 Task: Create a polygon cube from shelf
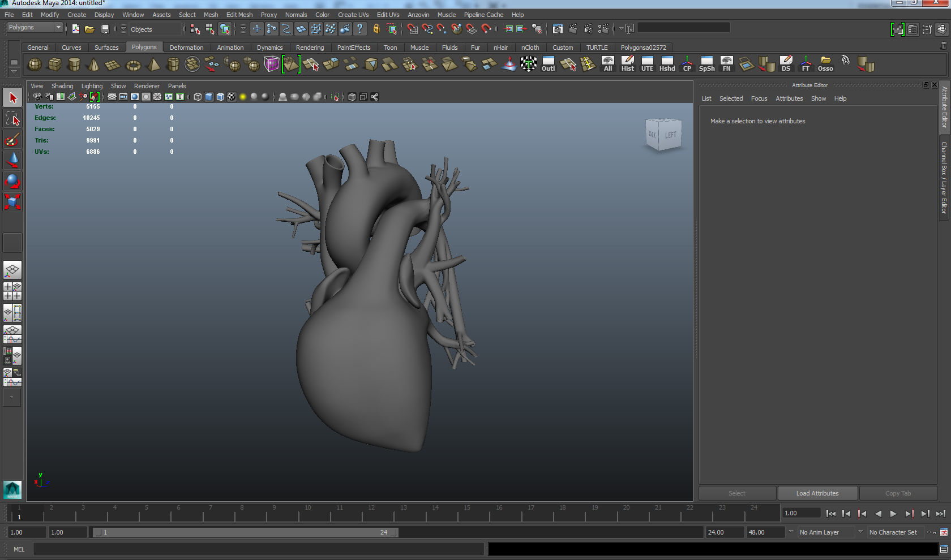point(54,64)
